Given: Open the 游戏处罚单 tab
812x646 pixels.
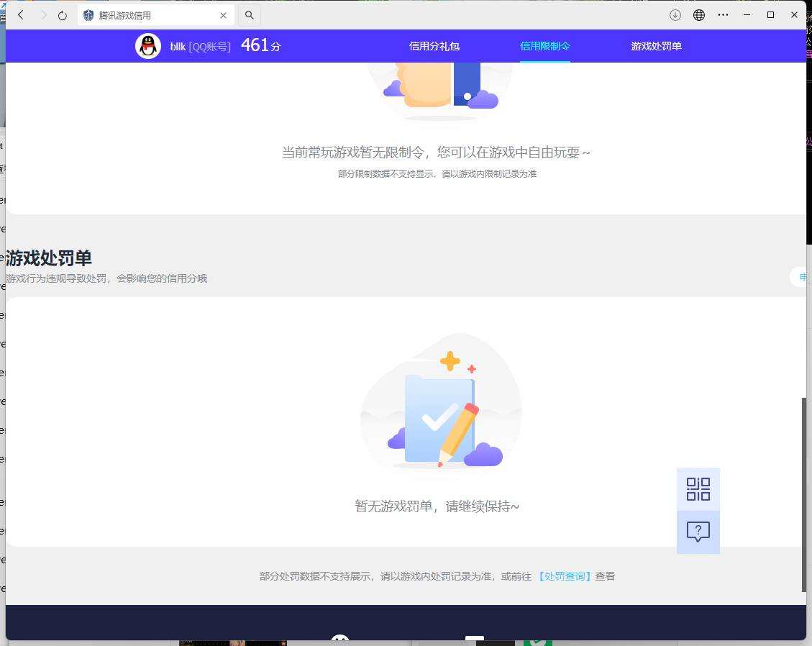Looking at the screenshot, I should pyautogui.click(x=656, y=46).
